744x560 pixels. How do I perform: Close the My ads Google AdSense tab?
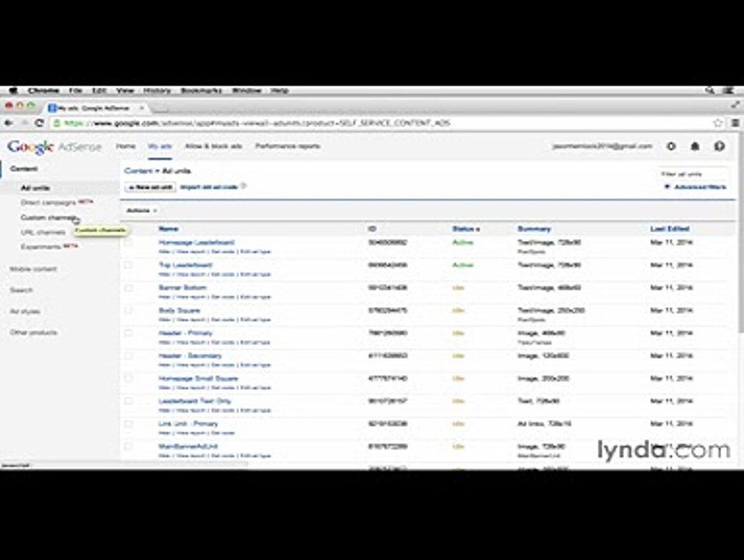tap(141, 108)
